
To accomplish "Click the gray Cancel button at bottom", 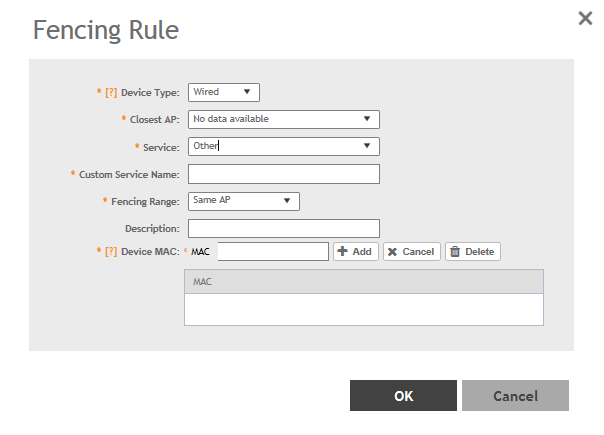I will (x=515, y=396).
